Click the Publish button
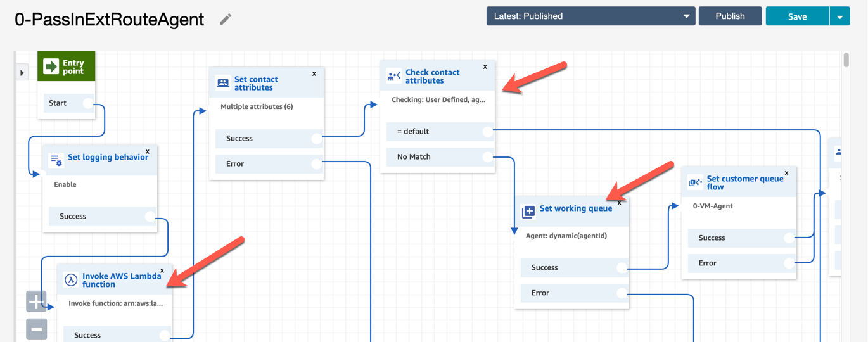This screenshot has height=342, width=868. click(x=730, y=16)
